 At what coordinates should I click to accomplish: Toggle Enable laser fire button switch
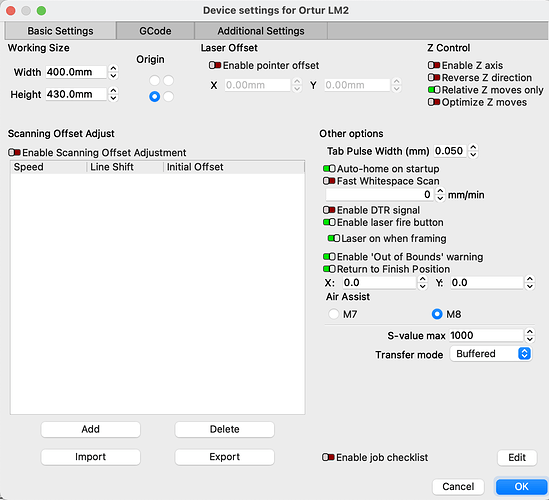(329, 222)
